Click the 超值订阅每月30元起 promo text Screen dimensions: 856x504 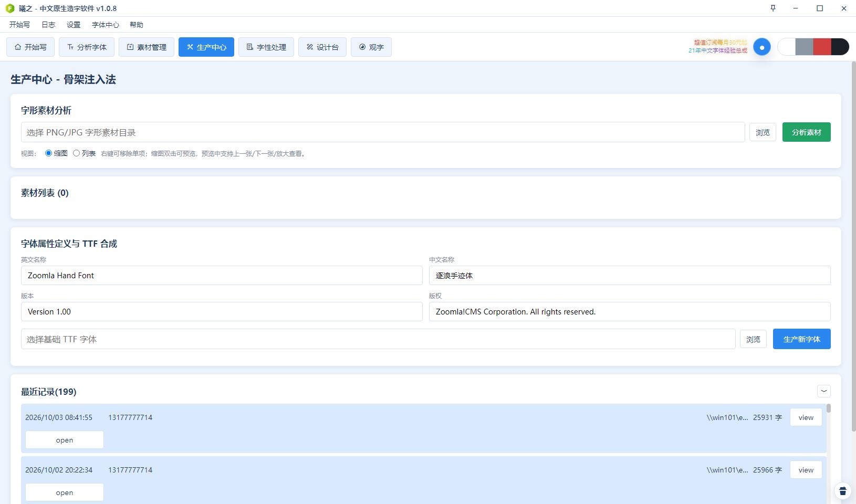pyautogui.click(x=720, y=43)
